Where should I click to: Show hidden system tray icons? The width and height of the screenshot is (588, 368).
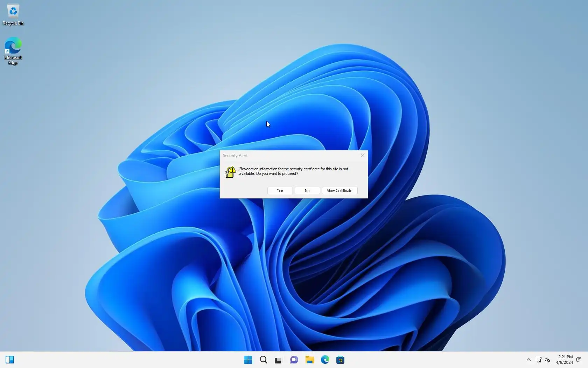[529, 360]
